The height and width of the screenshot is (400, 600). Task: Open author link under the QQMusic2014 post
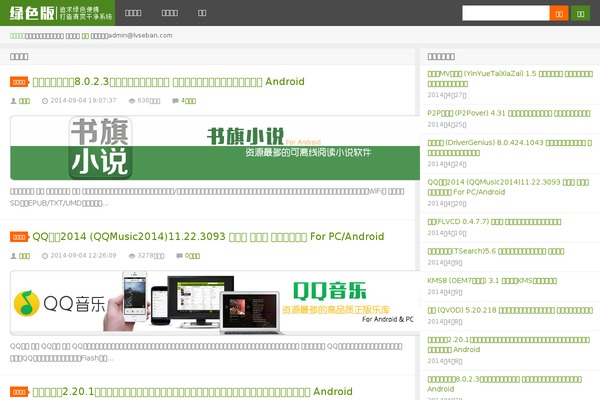pos(24,256)
